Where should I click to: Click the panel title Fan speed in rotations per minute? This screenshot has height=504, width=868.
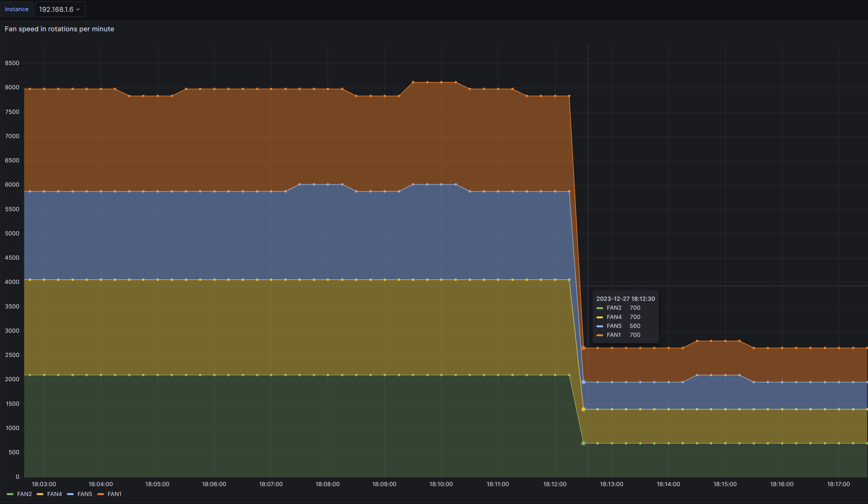pos(59,29)
